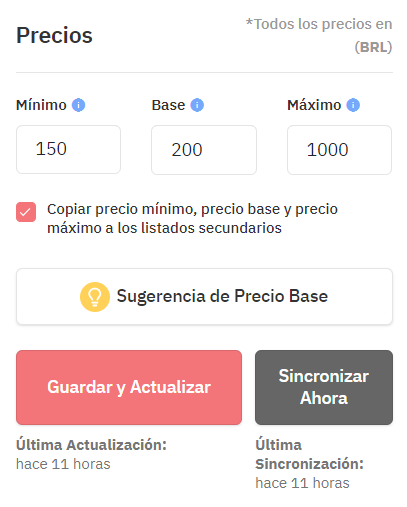Click the info icon next to Mínimo
The width and height of the screenshot is (407, 507).
[x=79, y=105]
